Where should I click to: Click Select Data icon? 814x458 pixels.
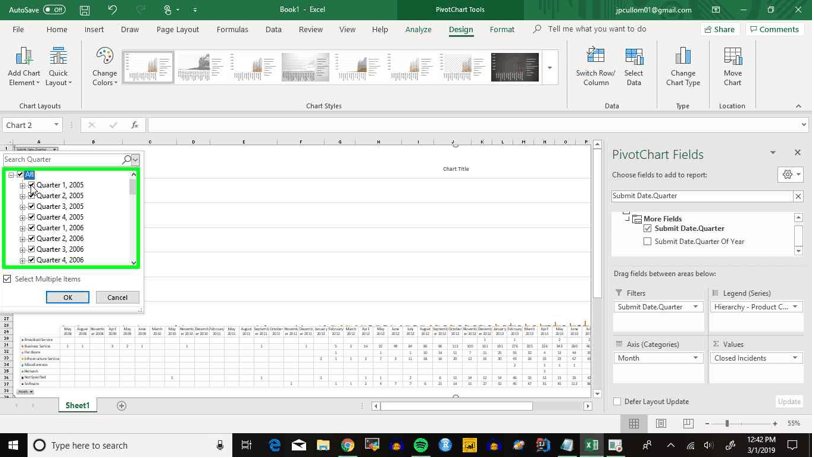633,66
